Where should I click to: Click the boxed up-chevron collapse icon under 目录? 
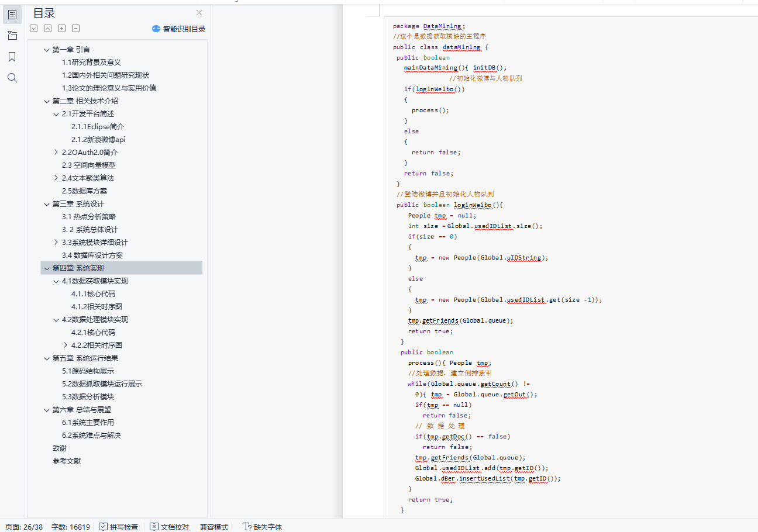coord(47,29)
